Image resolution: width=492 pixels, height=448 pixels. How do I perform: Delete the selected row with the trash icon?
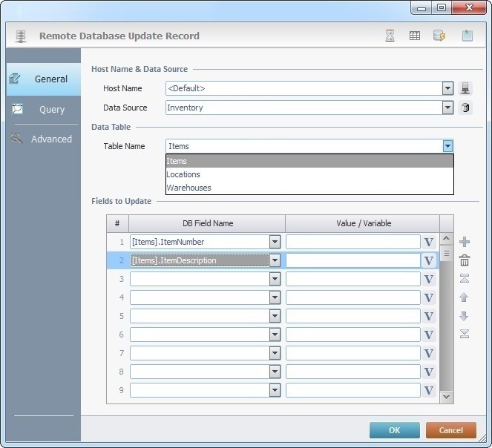coord(465,260)
